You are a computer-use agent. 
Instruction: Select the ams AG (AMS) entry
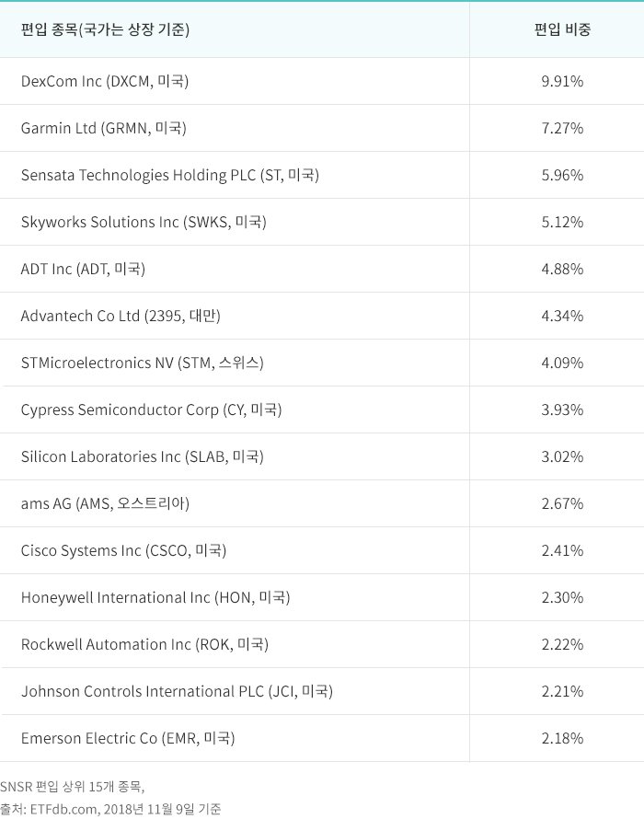click(105, 503)
